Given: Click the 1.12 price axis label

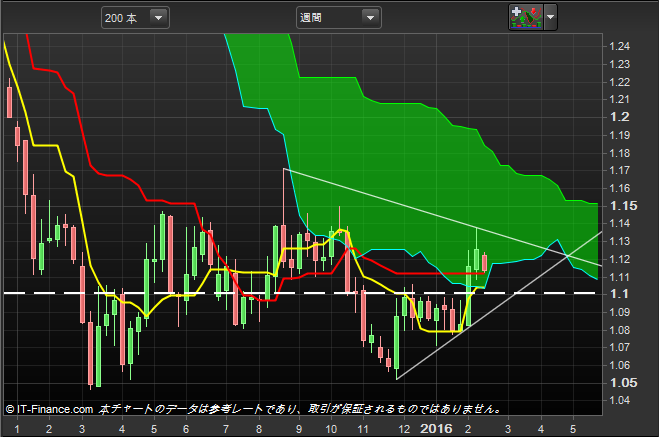Looking at the screenshot, I should coord(620,259).
